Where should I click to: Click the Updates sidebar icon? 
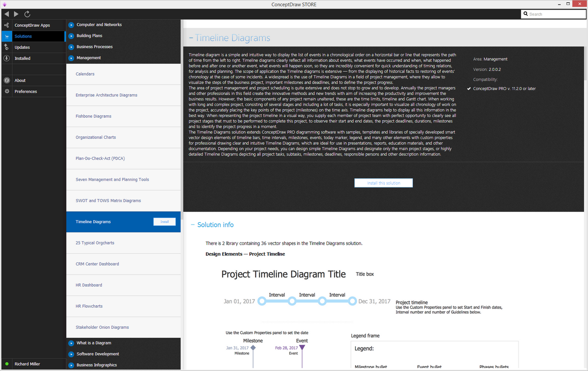(6, 47)
